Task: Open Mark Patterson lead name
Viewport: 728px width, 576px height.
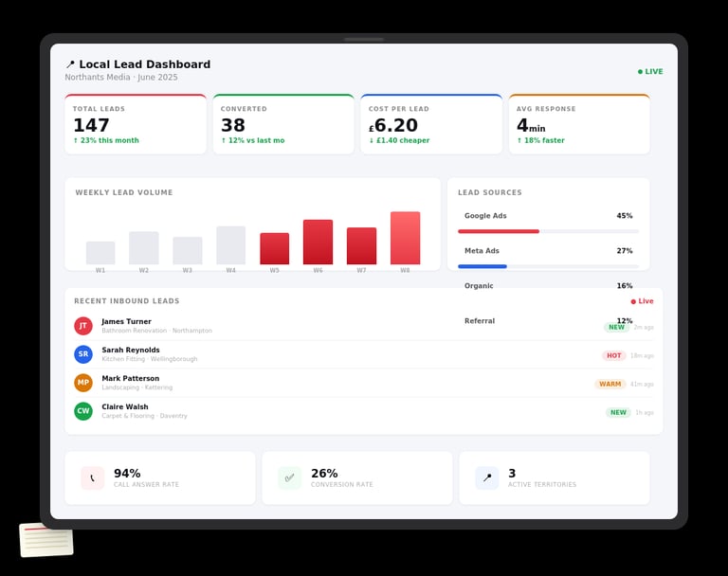Action: pyautogui.click(x=131, y=378)
